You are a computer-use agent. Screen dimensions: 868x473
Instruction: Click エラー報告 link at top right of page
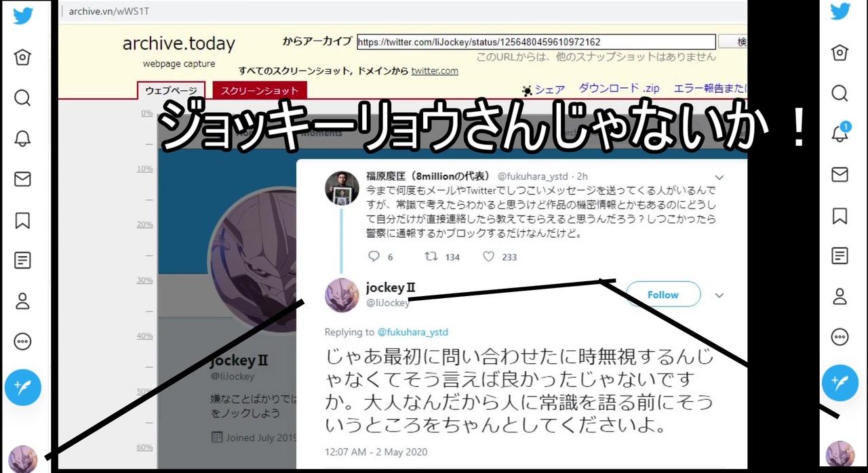point(710,88)
